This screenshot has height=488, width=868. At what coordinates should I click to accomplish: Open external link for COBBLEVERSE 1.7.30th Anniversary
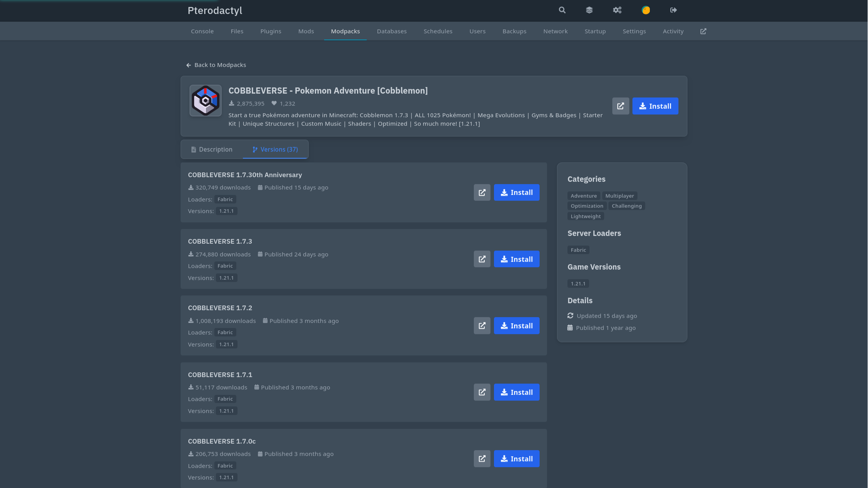(482, 193)
